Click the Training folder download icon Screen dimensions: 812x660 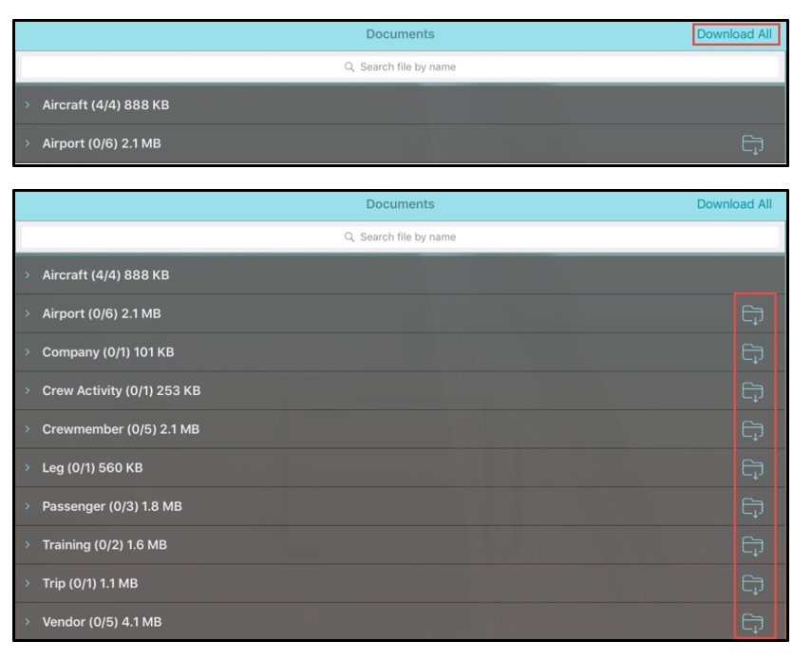tap(752, 545)
